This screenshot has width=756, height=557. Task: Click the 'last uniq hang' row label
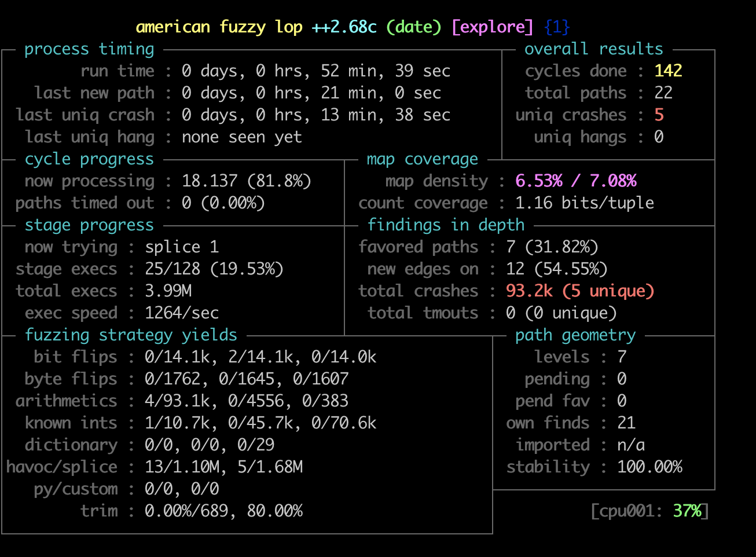click(x=90, y=137)
